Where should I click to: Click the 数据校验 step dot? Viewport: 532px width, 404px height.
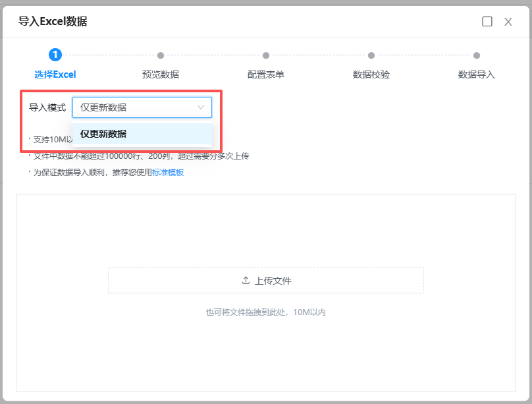click(x=371, y=55)
